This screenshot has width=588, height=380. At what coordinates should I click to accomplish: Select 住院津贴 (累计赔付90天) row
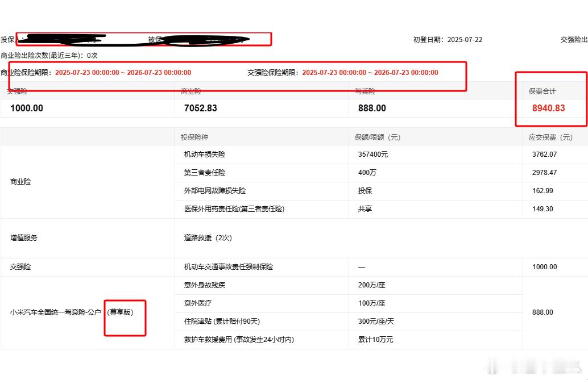click(222, 321)
